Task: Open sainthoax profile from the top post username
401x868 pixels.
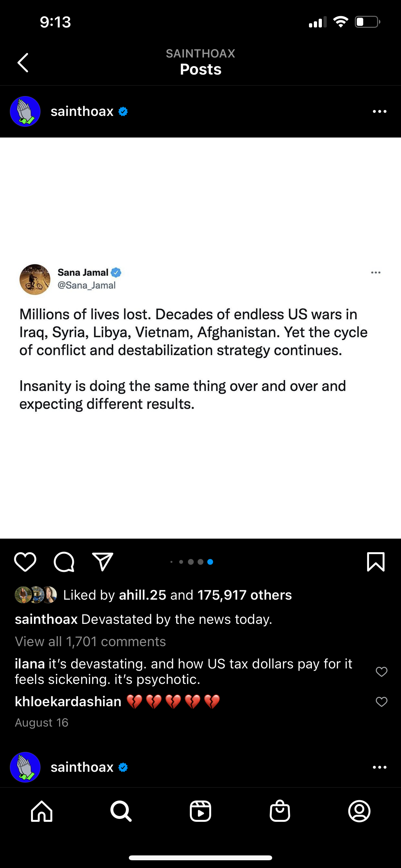Action: coord(82,111)
